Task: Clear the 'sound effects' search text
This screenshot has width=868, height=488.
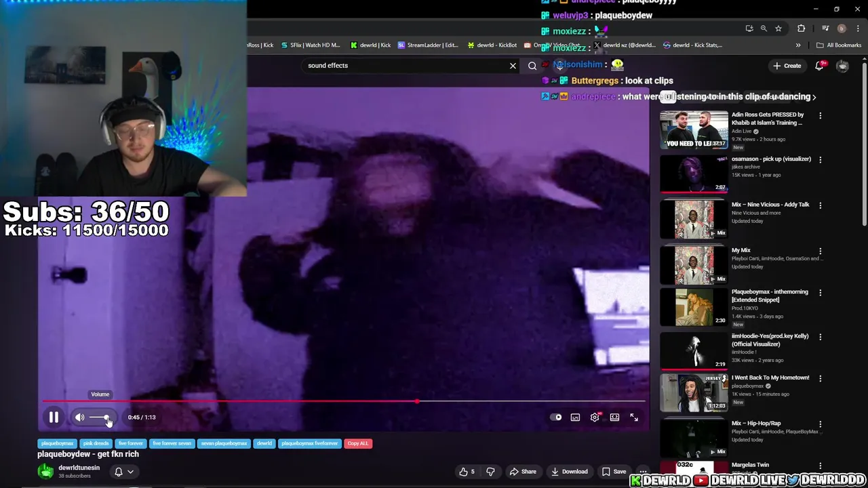Action: 513,66
